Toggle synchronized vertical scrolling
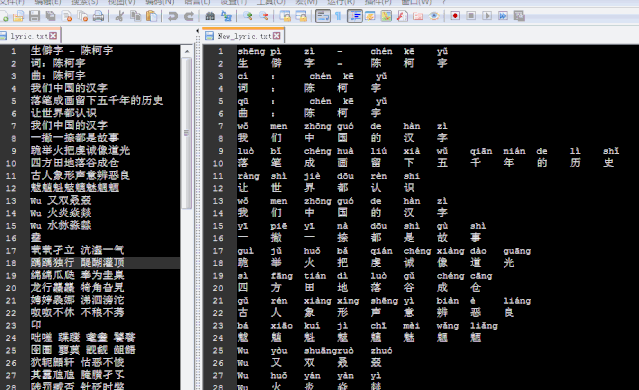639x390 pixels. coord(285,16)
